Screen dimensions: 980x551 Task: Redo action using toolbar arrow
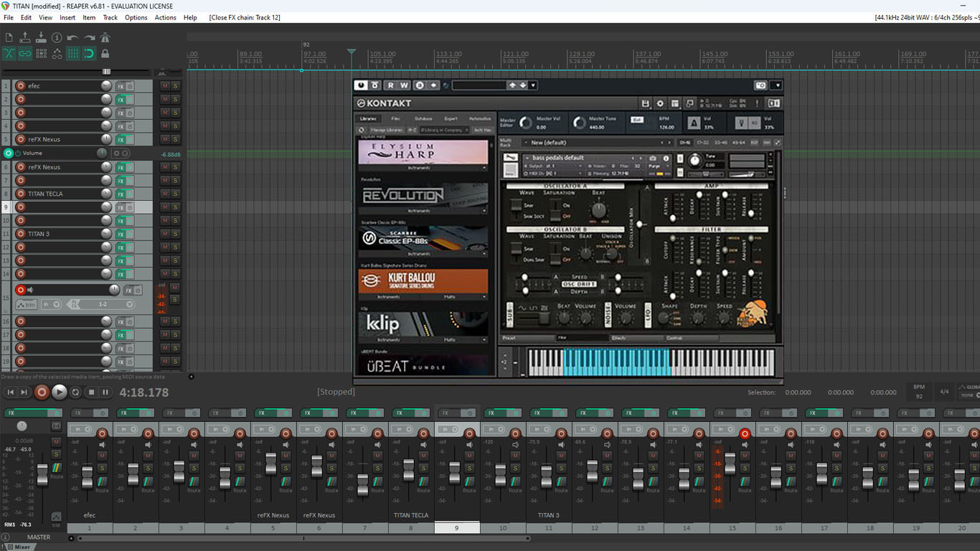[x=89, y=37]
